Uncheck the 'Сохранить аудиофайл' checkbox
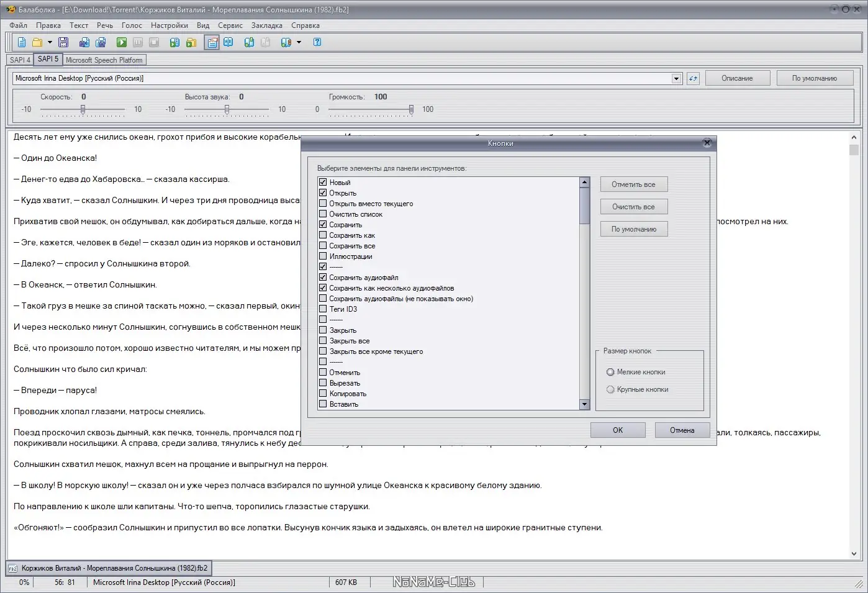Screen dimensions: 868x593 (x=323, y=278)
